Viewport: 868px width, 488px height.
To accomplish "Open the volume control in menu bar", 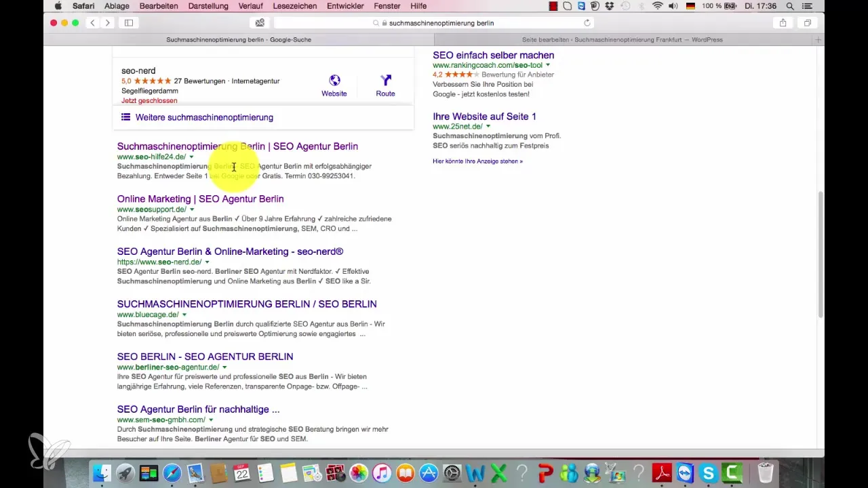I will click(x=675, y=6).
